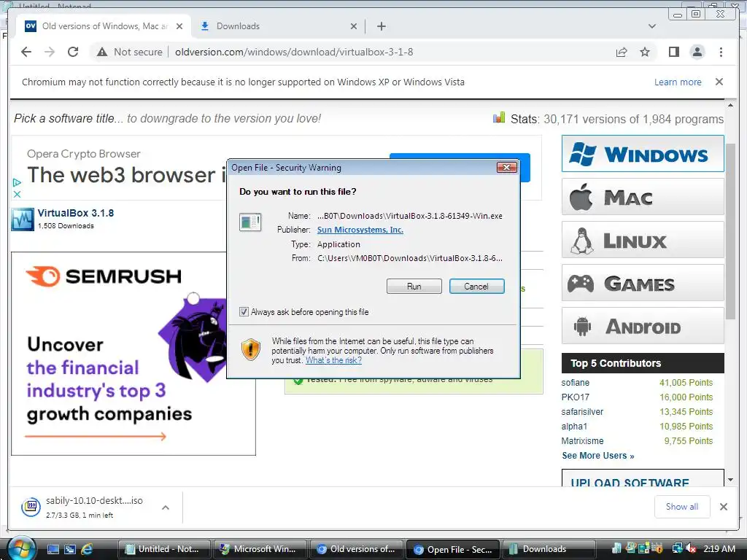747x560 pixels.
Task: Launch Internet Explorer from quick launch
Action: (86, 549)
